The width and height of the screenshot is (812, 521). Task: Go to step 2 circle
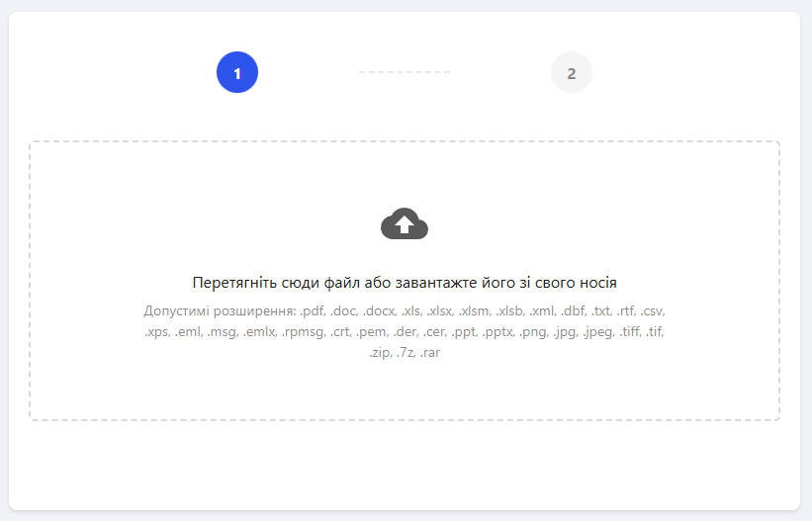click(x=572, y=72)
